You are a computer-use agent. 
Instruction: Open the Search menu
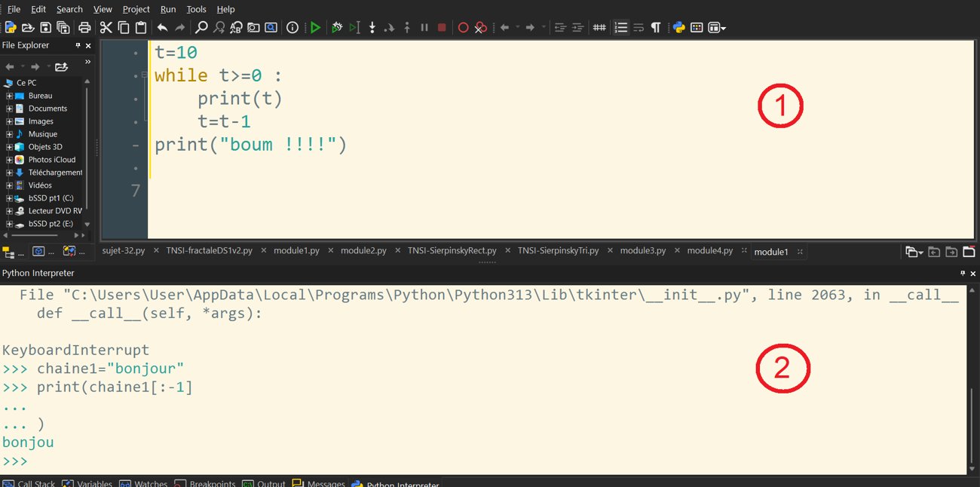point(69,9)
